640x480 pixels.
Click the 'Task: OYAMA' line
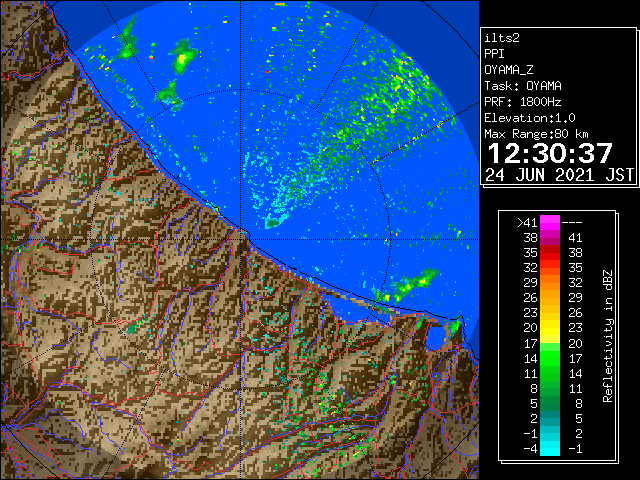click(x=523, y=86)
